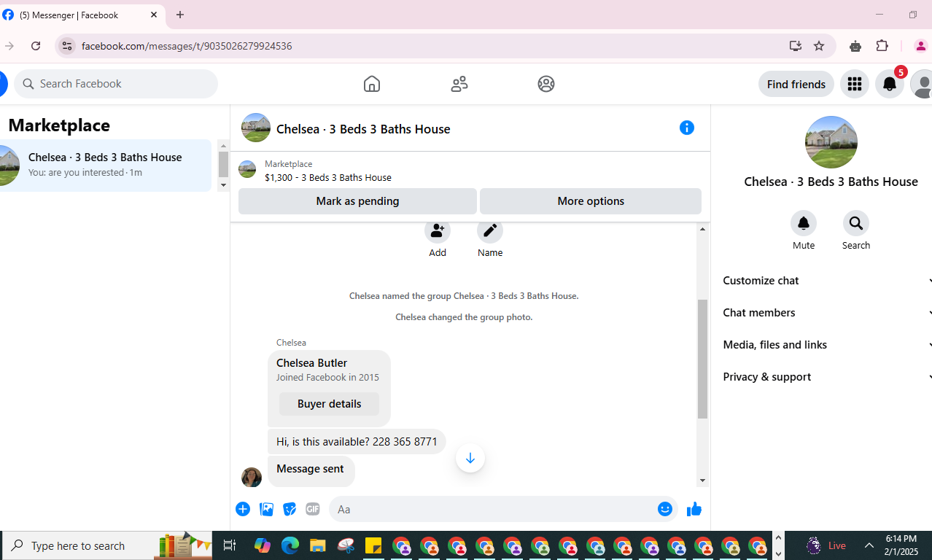Click the "Hi, is this available?" message

coord(357,442)
